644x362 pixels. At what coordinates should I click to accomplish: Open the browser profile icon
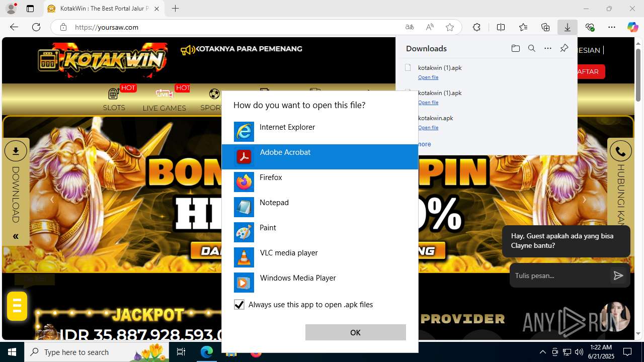(11, 9)
